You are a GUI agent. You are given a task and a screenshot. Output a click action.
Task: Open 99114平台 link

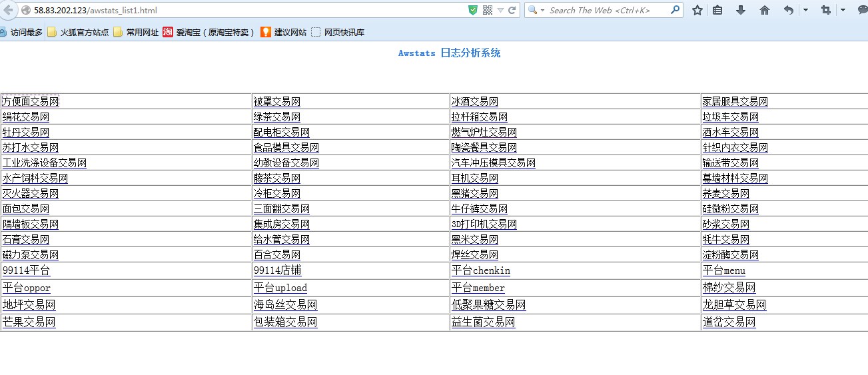[27, 270]
